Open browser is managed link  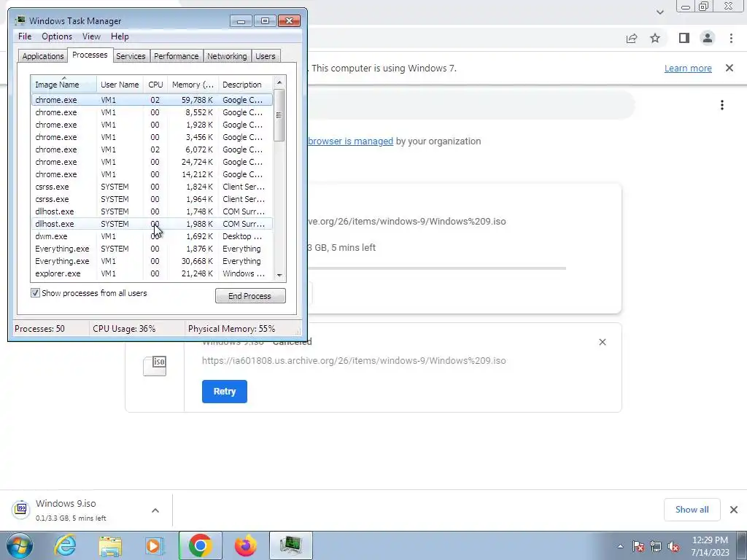pos(351,141)
